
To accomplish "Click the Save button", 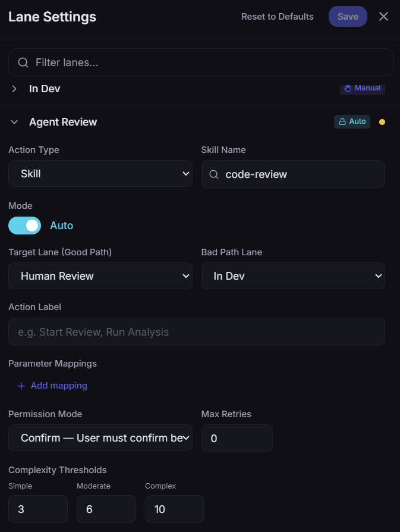I will click(x=348, y=16).
